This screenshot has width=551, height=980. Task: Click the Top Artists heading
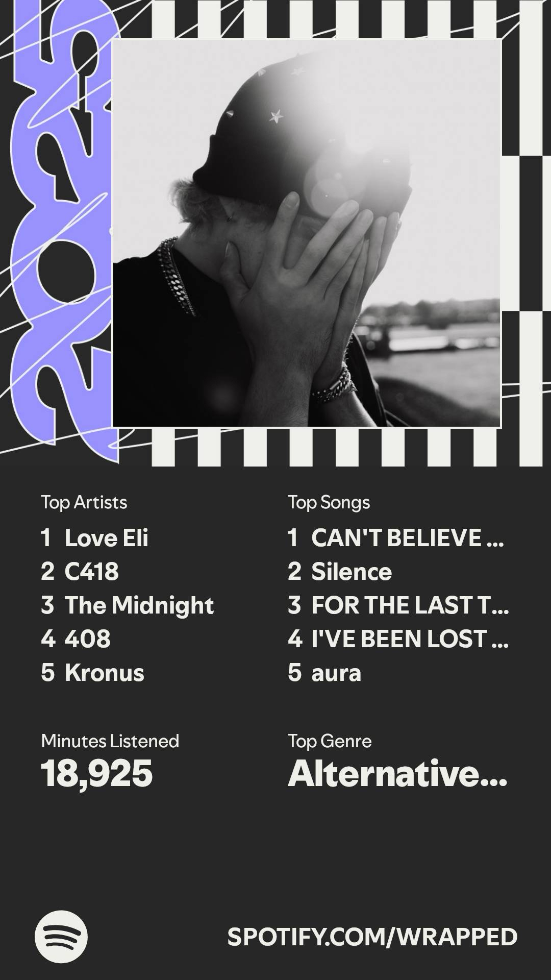(x=84, y=502)
